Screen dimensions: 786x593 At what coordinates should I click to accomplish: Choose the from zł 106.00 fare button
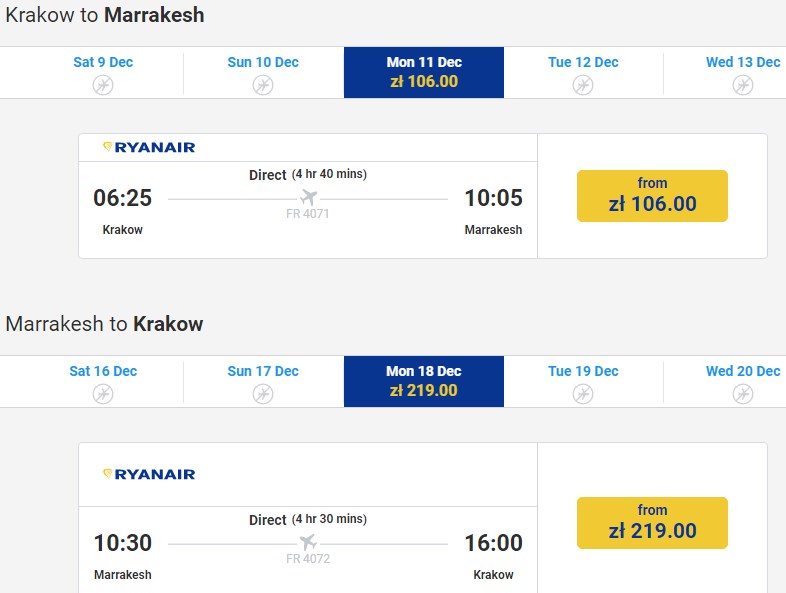click(652, 196)
